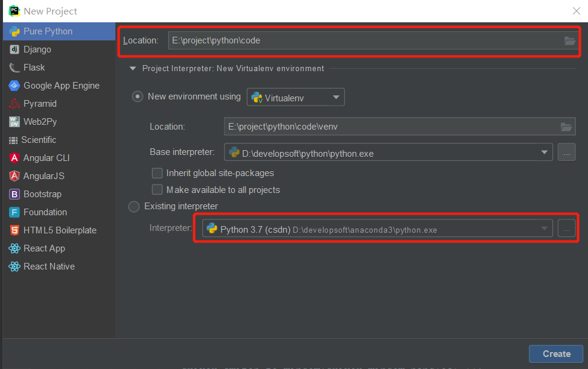Click the Create button

[x=556, y=354]
